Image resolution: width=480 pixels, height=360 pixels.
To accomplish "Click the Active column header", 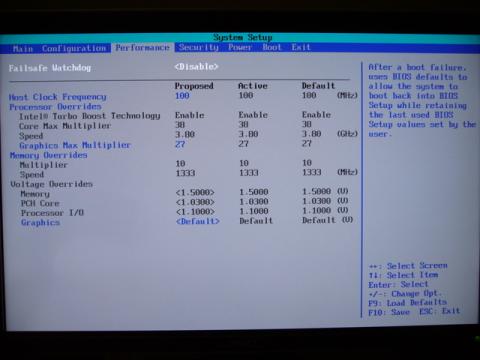I will [x=253, y=86].
